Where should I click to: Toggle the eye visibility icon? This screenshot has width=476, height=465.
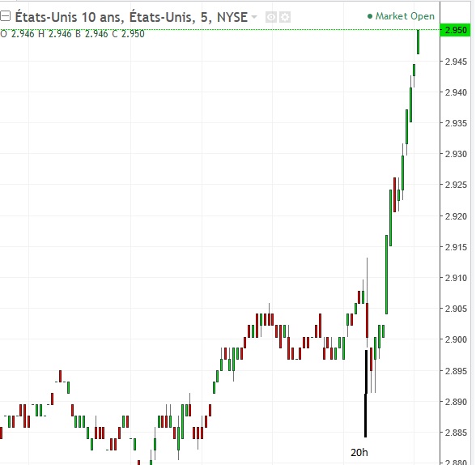[x=270, y=17]
